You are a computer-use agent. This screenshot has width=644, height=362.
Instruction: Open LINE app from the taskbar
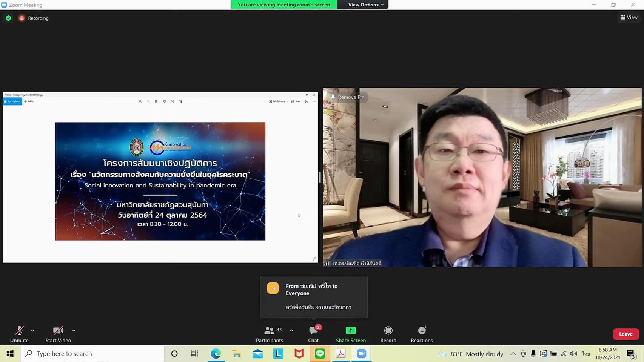pyautogui.click(x=320, y=354)
